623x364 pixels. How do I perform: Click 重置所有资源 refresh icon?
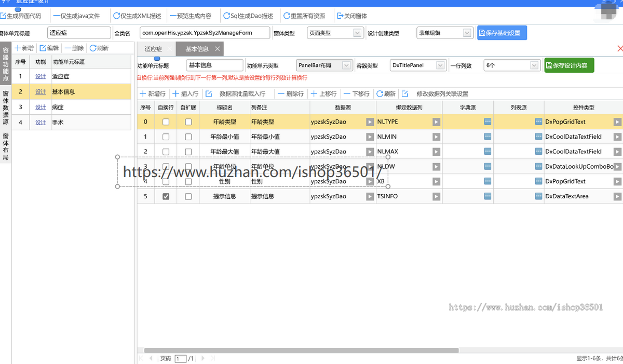[x=287, y=16]
